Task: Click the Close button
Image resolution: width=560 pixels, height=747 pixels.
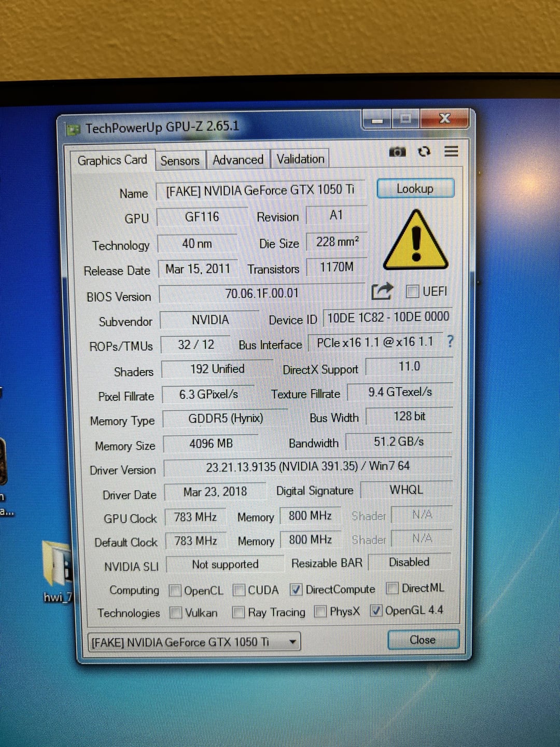Action: pyautogui.click(x=423, y=640)
